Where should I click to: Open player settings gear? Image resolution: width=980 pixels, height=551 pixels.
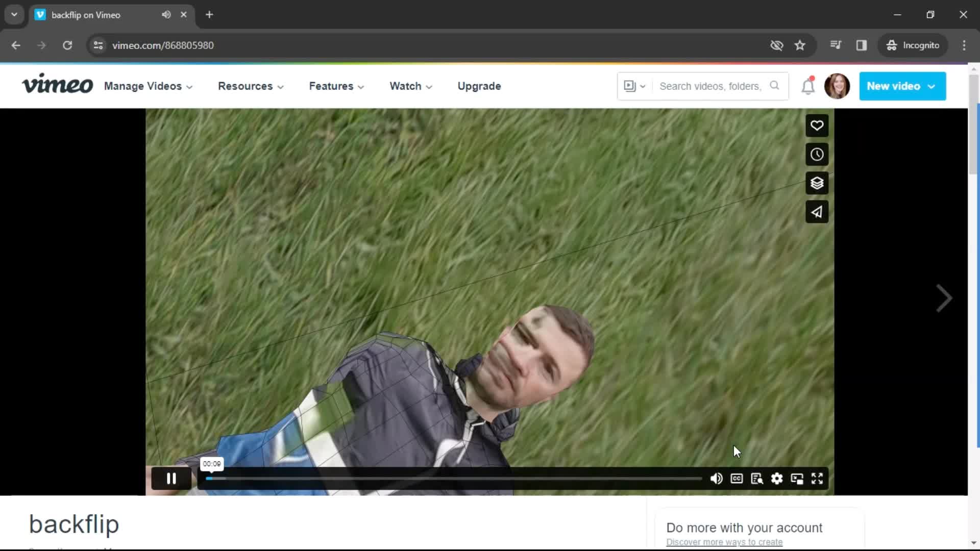click(777, 479)
